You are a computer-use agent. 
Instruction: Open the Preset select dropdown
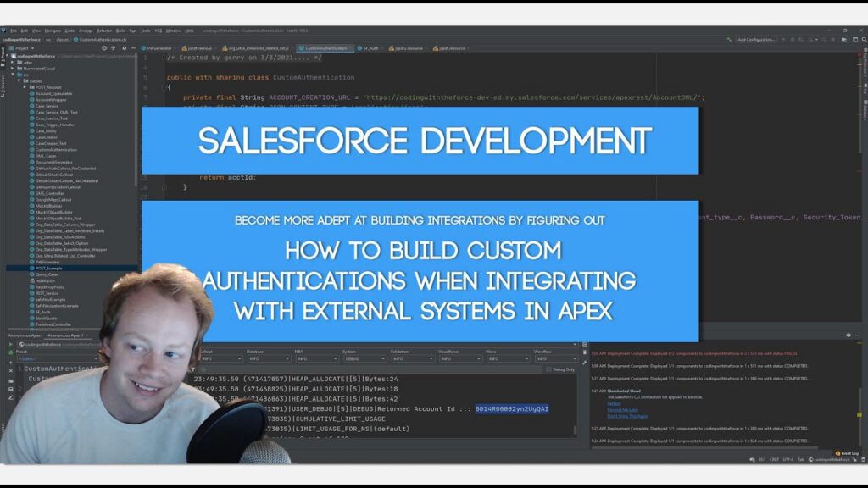tap(58, 358)
